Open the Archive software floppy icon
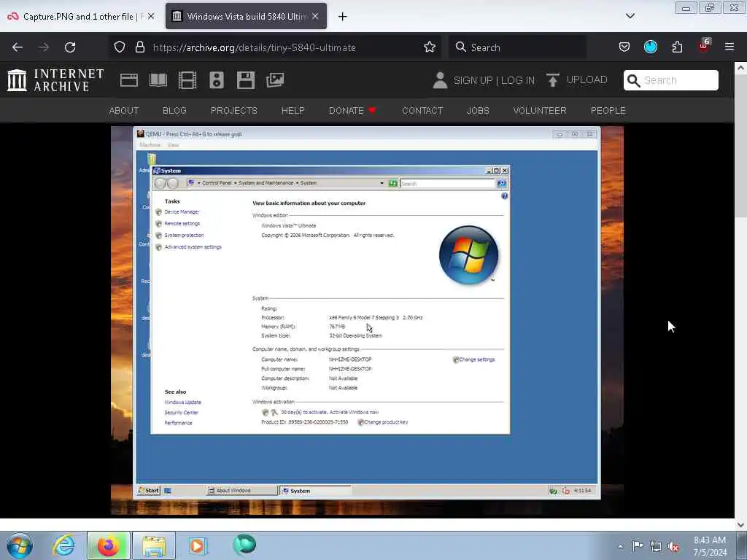747x560 pixels. (246, 80)
